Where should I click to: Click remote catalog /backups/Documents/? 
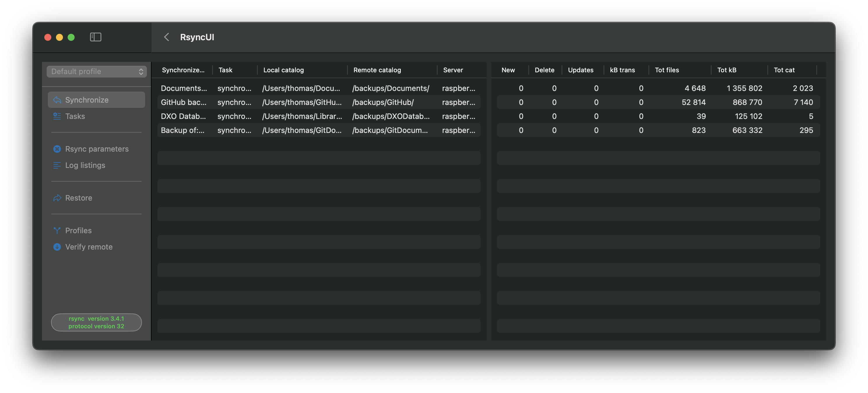[x=391, y=88]
